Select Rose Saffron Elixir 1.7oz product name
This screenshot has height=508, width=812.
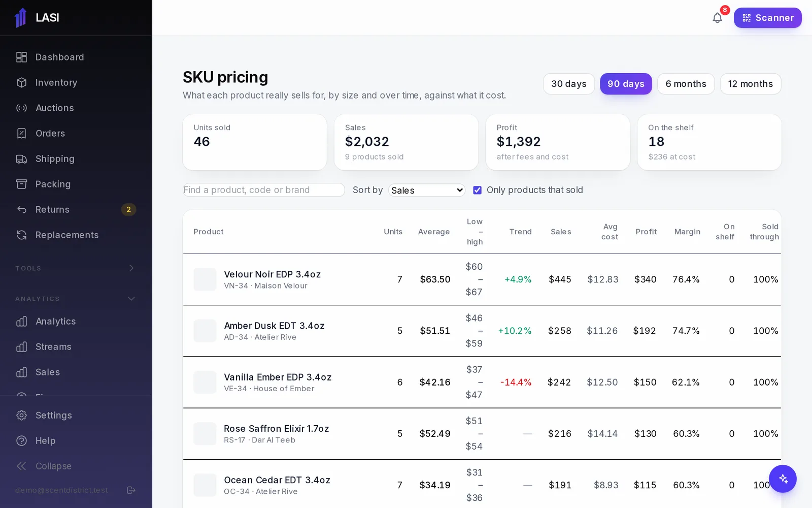pos(277,429)
